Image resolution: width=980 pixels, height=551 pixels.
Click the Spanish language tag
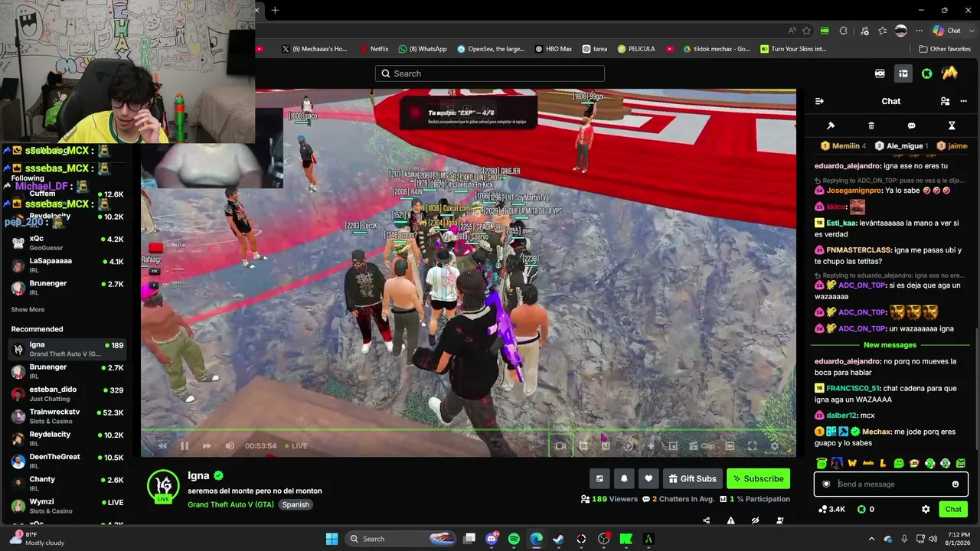(296, 505)
